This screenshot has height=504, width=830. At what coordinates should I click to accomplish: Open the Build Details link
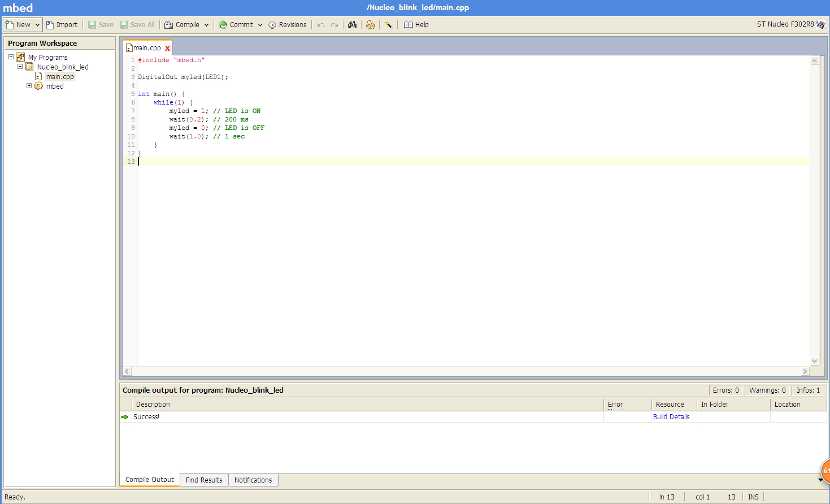click(671, 417)
